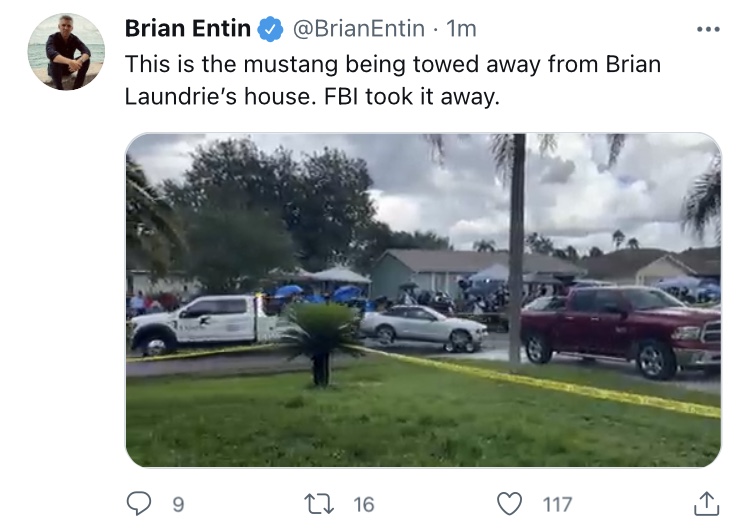Share the tweet via upload icon
Image resolution: width=736 pixels, height=531 pixels.
706,503
